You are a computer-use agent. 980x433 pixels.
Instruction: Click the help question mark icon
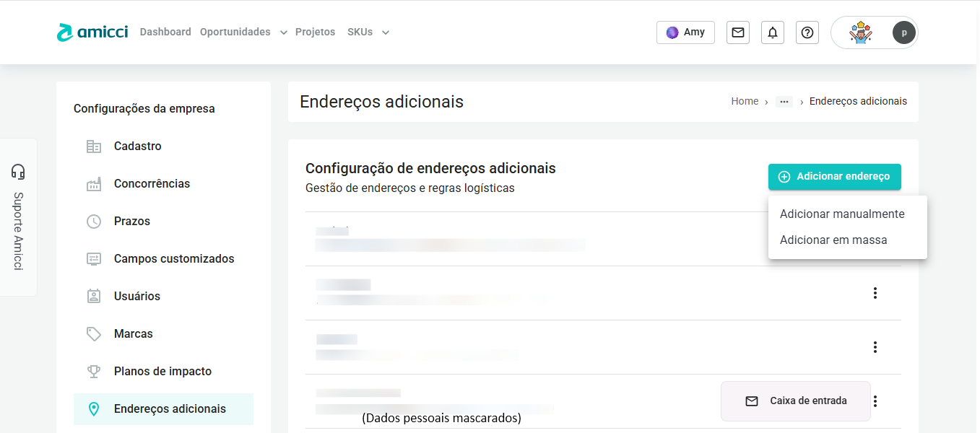coord(807,32)
